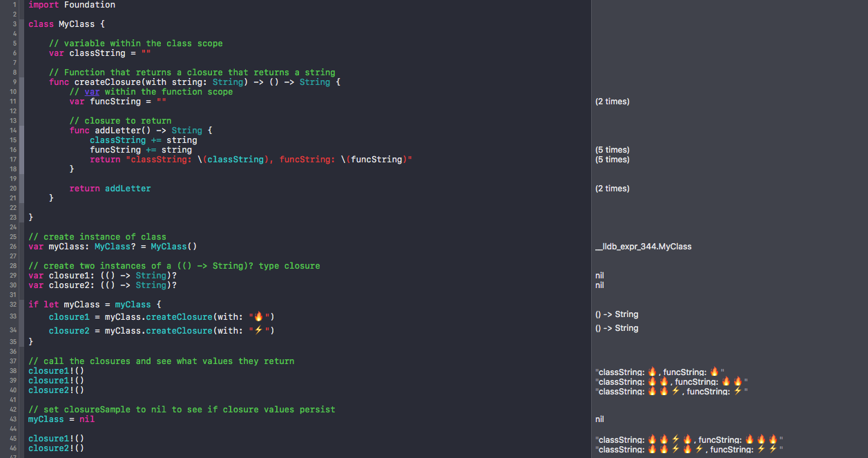Click the '() -> String' result on line 33

point(617,314)
